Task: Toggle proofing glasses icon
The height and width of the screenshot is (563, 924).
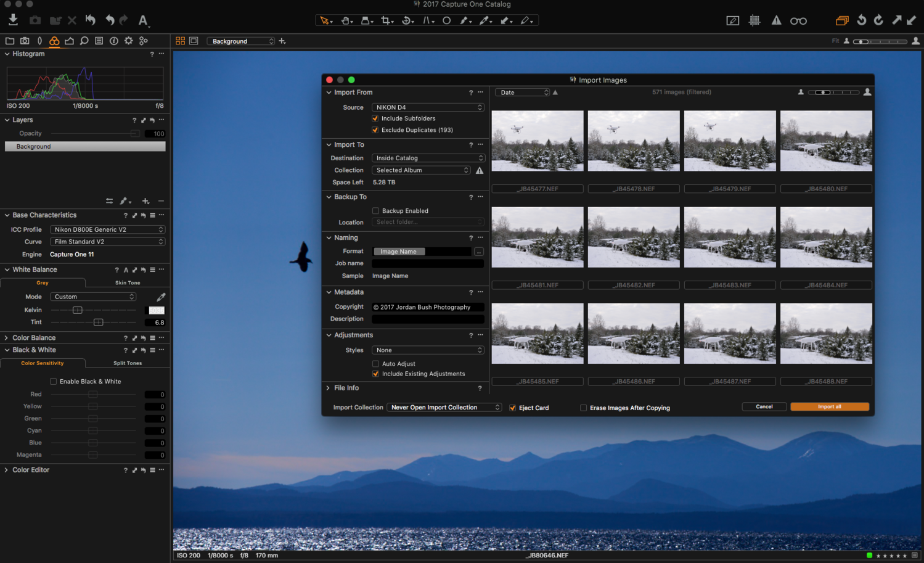Action: 798,21
